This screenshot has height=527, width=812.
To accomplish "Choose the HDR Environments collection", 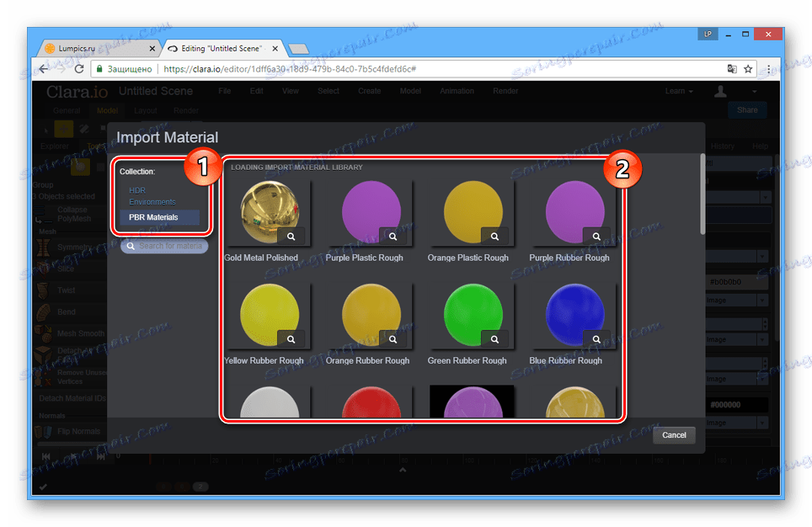I will 152,196.
